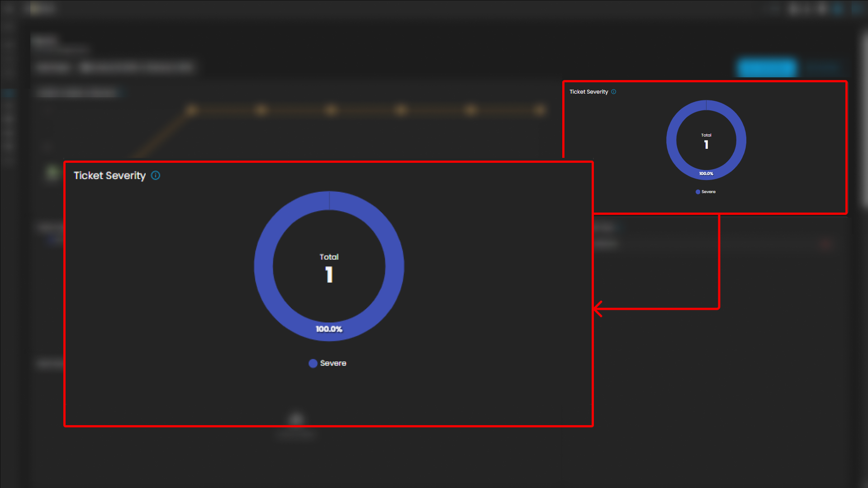Click 100.0% label on enlarged donut
The image size is (868, 488).
329,329
